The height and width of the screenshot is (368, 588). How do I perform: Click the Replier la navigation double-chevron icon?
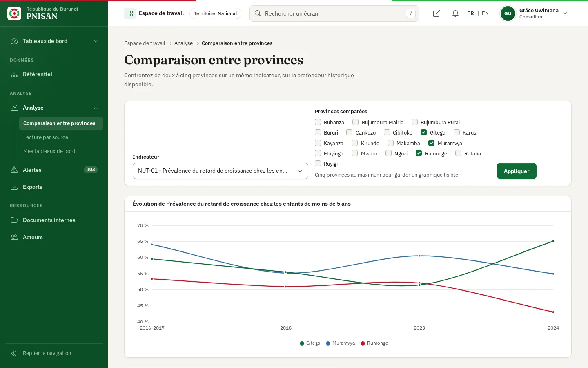14,353
